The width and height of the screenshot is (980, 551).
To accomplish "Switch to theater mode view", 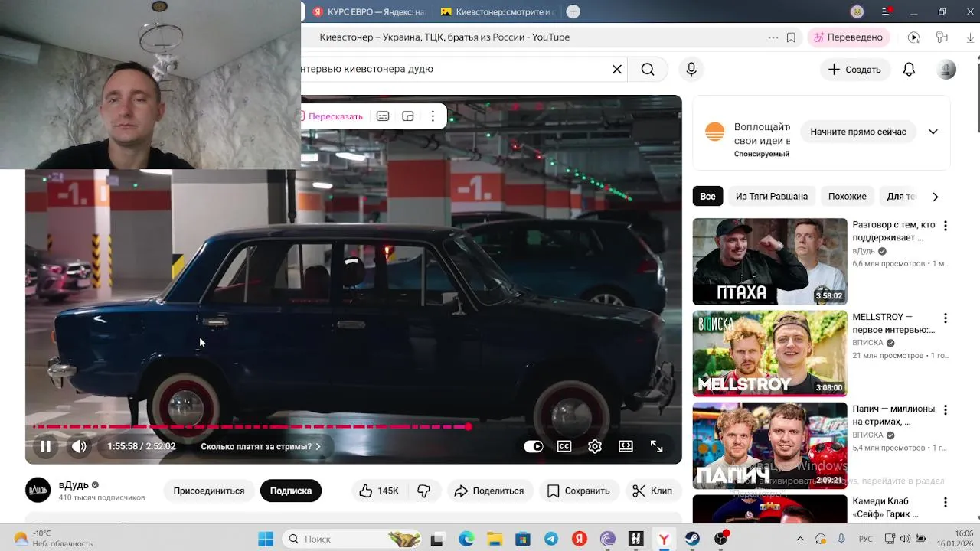I will pyautogui.click(x=626, y=446).
